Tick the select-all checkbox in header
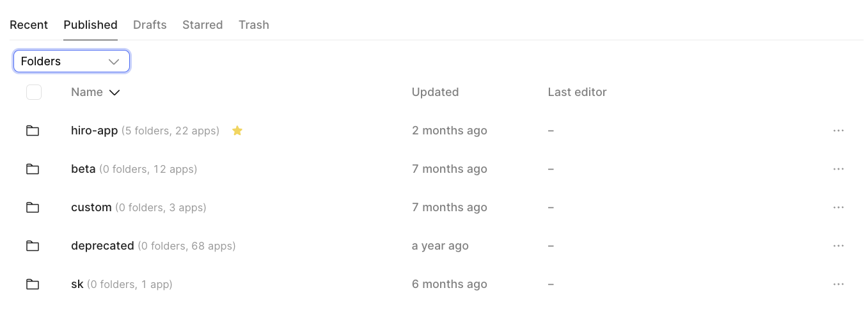The width and height of the screenshot is (868, 336). 34,92
